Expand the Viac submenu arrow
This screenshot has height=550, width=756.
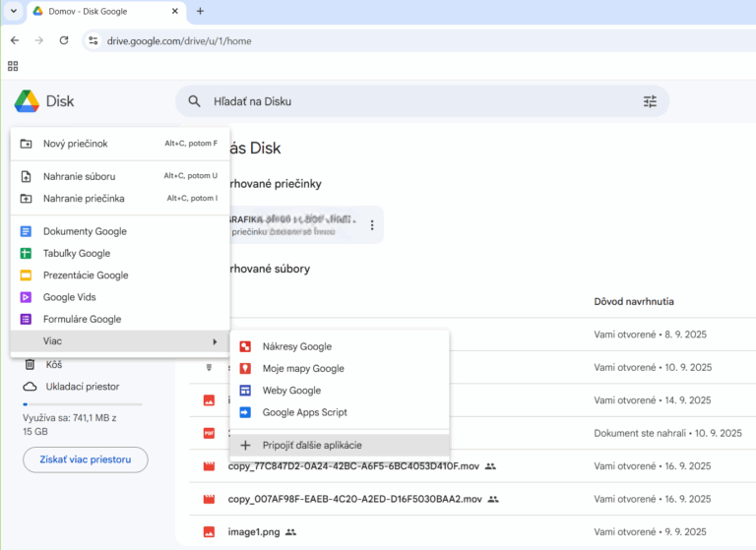coord(215,341)
